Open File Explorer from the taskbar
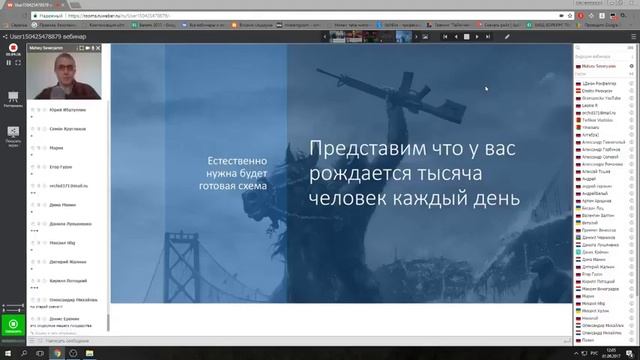 89,353
